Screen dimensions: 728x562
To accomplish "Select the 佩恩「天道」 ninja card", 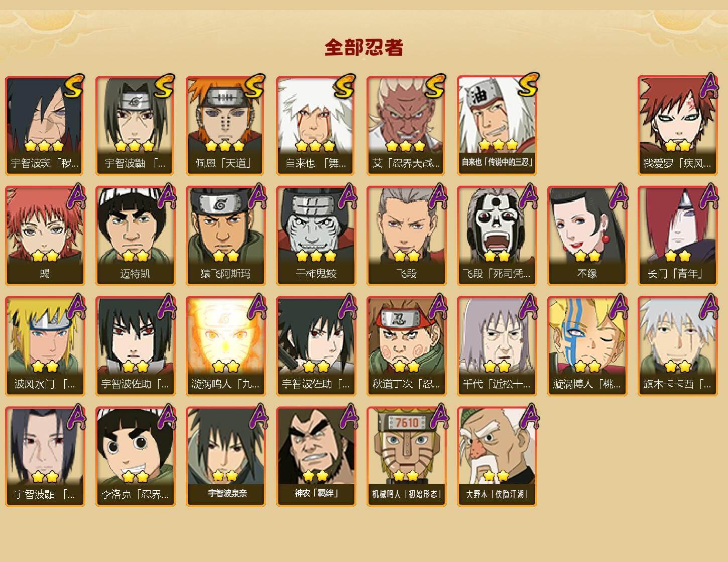I will coord(225,125).
